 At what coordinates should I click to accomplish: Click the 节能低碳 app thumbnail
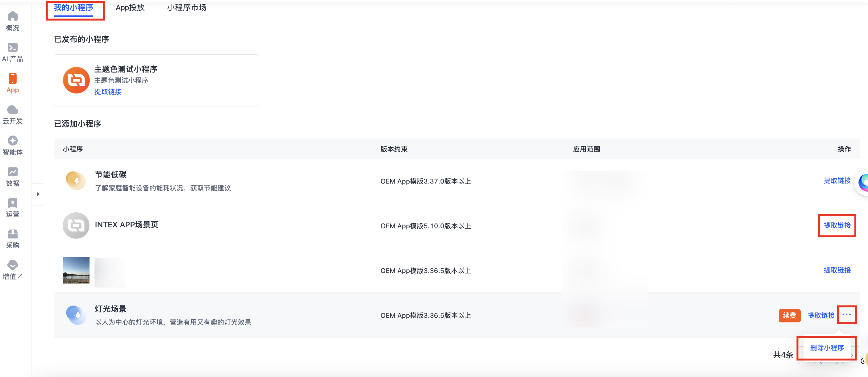[76, 181]
